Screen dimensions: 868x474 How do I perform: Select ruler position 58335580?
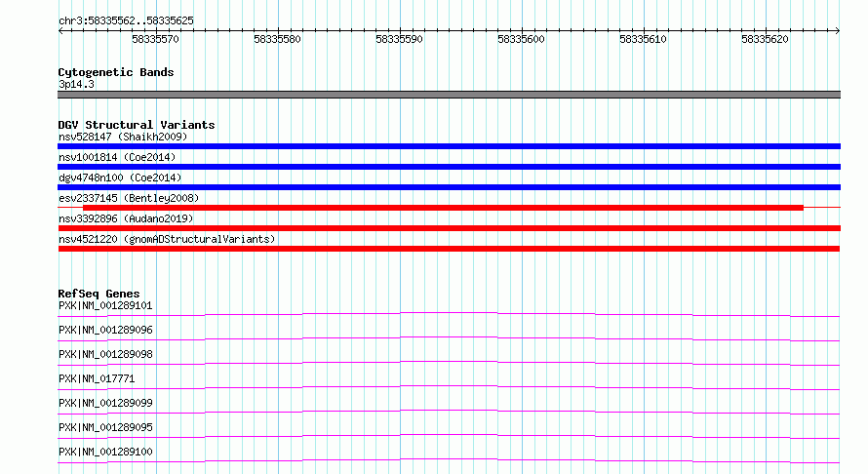coord(277,39)
